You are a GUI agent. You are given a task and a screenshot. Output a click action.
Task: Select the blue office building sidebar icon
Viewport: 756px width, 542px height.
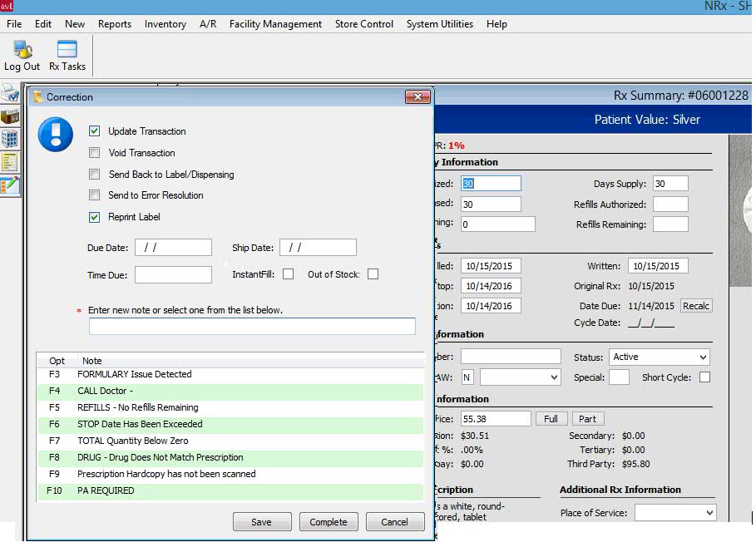[10, 139]
